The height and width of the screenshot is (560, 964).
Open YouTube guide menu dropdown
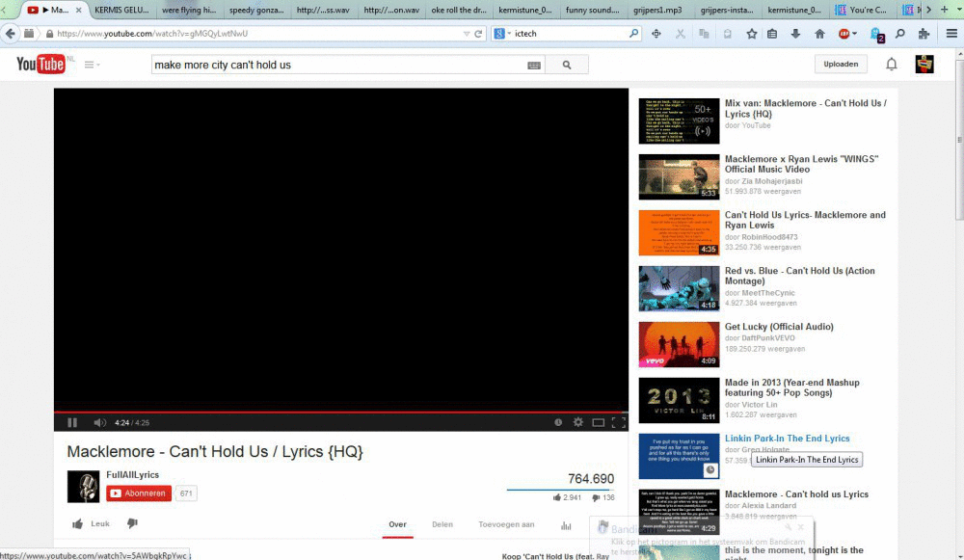(92, 65)
